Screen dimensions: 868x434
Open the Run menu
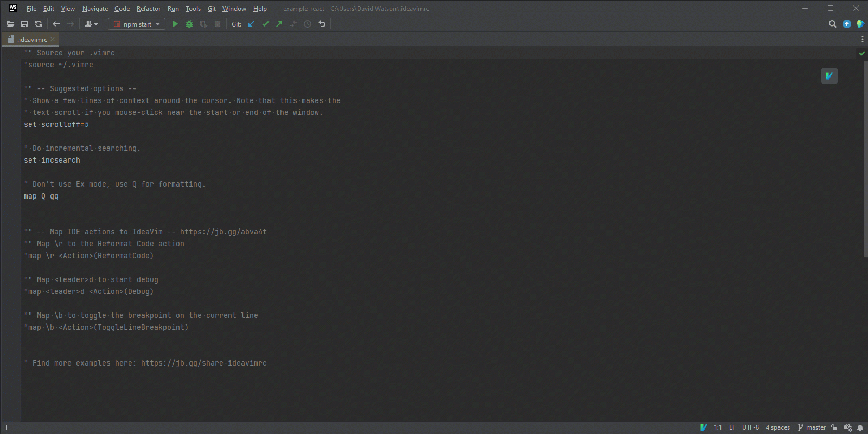click(173, 9)
